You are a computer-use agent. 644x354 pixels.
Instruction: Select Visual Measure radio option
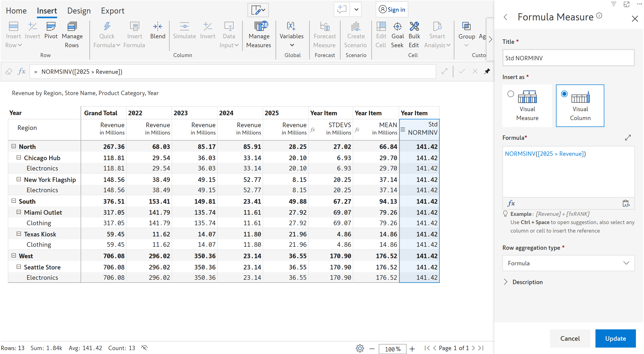[510, 94]
